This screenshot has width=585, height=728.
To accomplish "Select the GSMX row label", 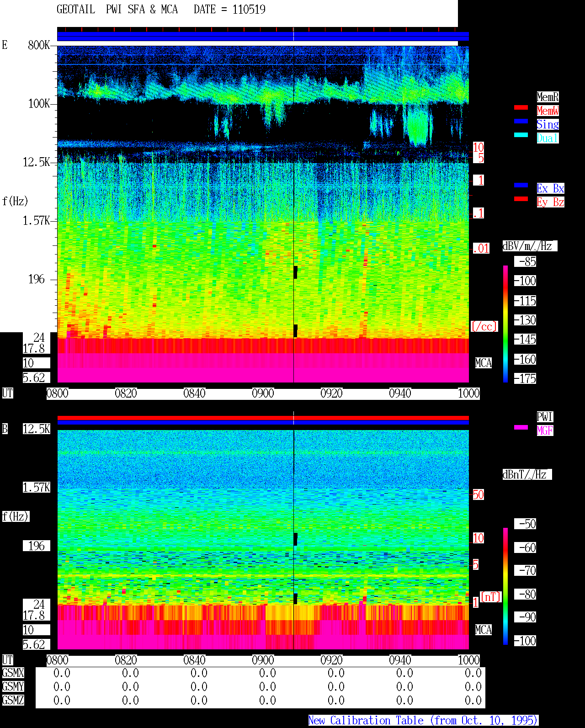I will pyautogui.click(x=13, y=673).
